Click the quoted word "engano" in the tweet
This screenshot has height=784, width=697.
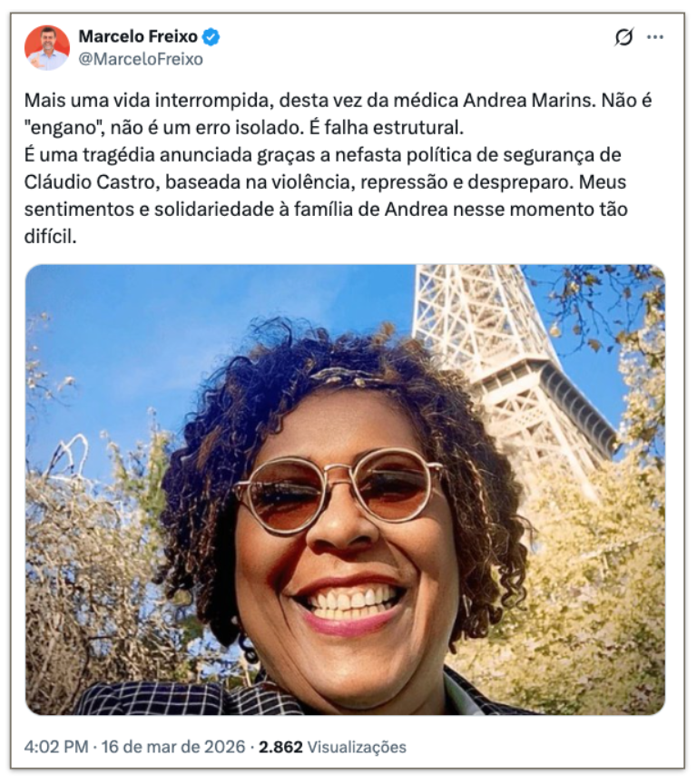[64, 128]
